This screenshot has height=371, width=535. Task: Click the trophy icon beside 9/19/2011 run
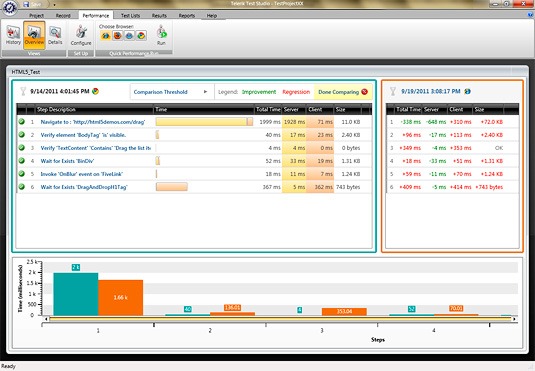[393, 91]
